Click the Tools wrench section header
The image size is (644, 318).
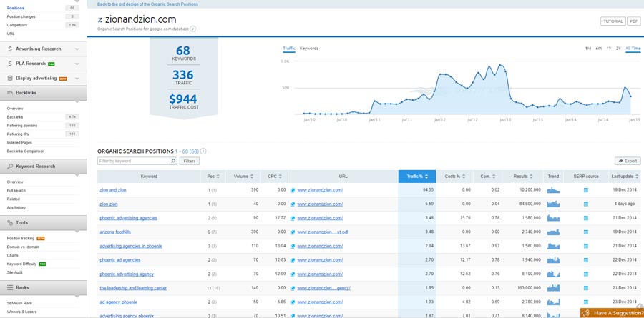pyautogui.click(x=43, y=223)
